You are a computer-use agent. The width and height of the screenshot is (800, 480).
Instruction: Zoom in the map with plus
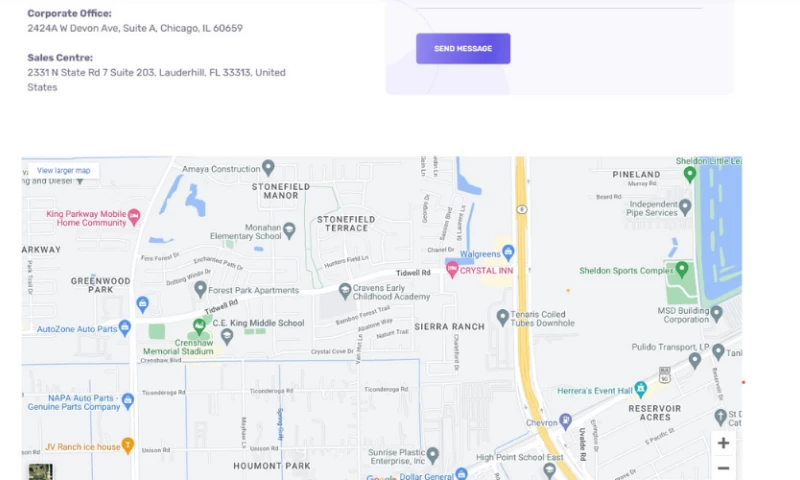723,443
